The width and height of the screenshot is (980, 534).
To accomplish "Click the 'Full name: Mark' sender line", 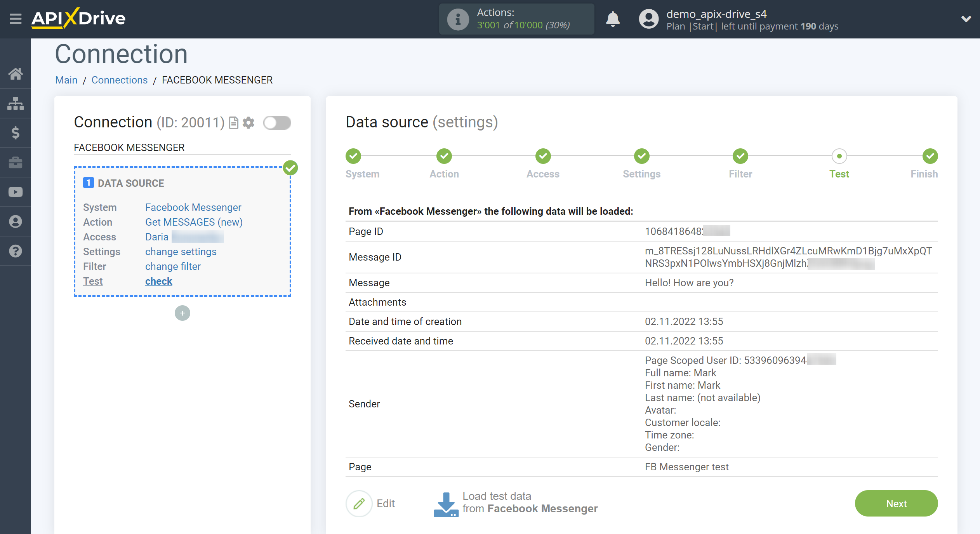I will (680, 373).
